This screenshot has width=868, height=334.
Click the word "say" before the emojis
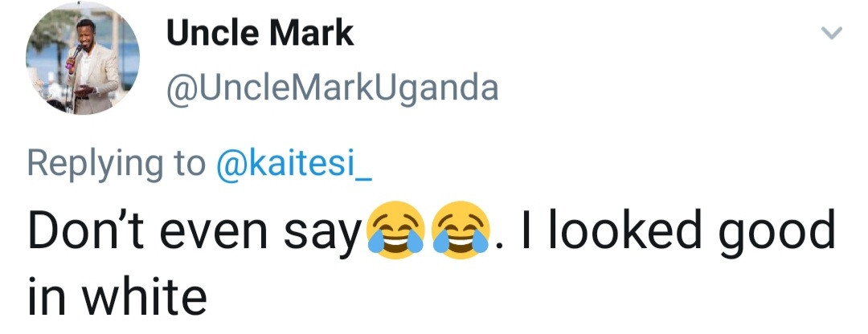[x=325, y=233]
